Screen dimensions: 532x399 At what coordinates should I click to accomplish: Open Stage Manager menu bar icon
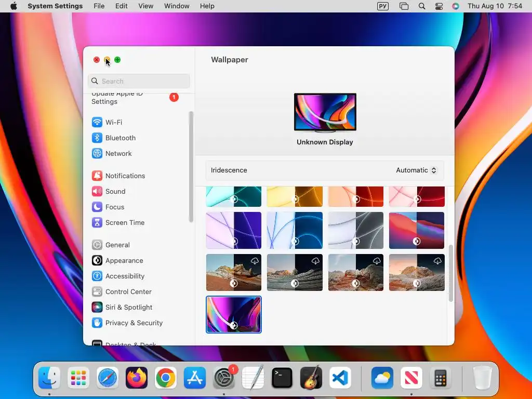point(404,6)
